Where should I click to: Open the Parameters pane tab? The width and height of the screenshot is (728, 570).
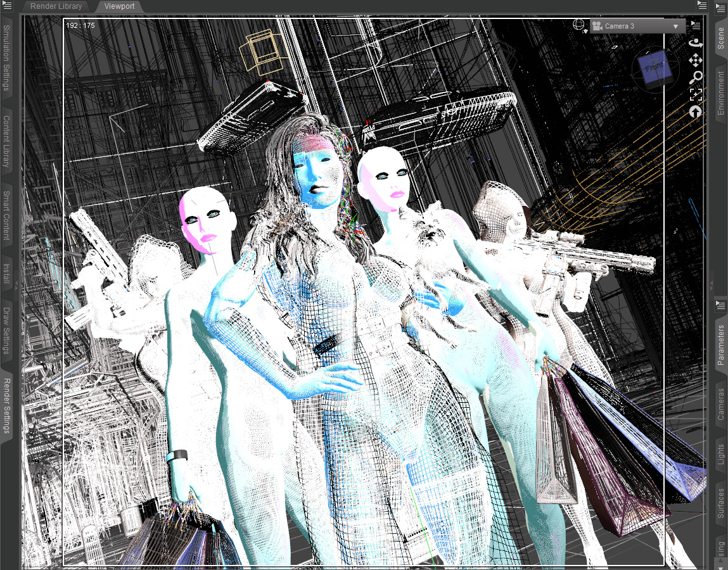tap(721, 345)
